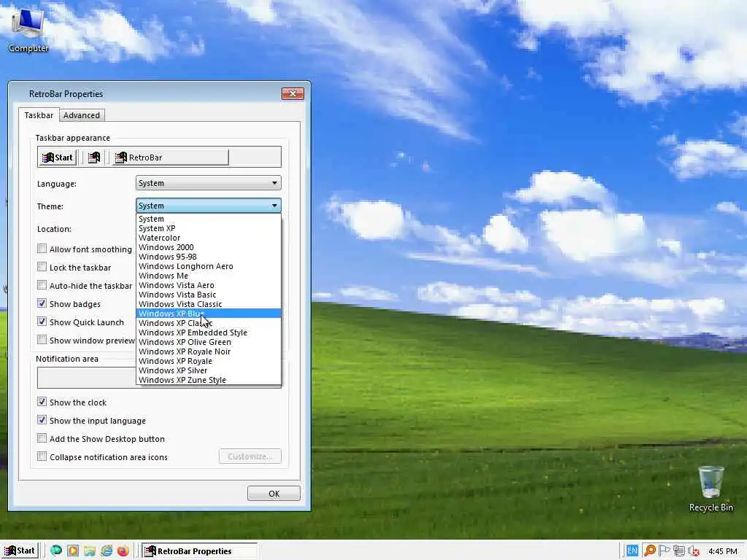This screenshot has height=560, width=747.
Task: Pick Windows 95-98 theme
Action: coord(209,257)
